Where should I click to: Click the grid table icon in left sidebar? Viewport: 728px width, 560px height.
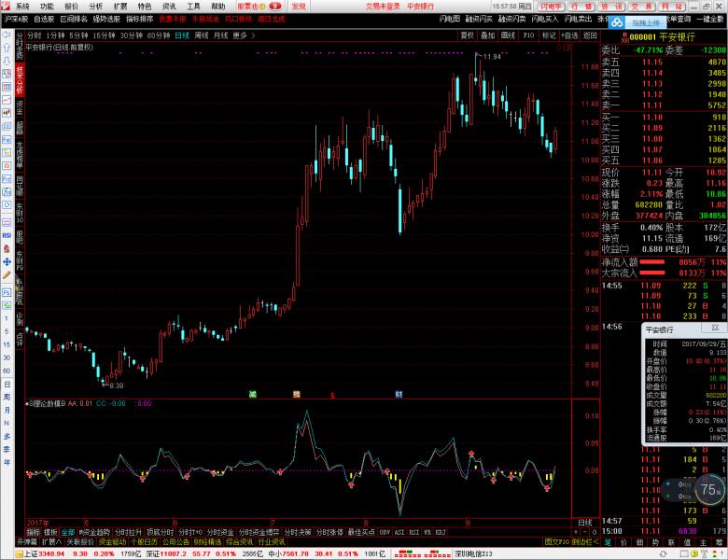pyautogui.click(x=7, y=87)
